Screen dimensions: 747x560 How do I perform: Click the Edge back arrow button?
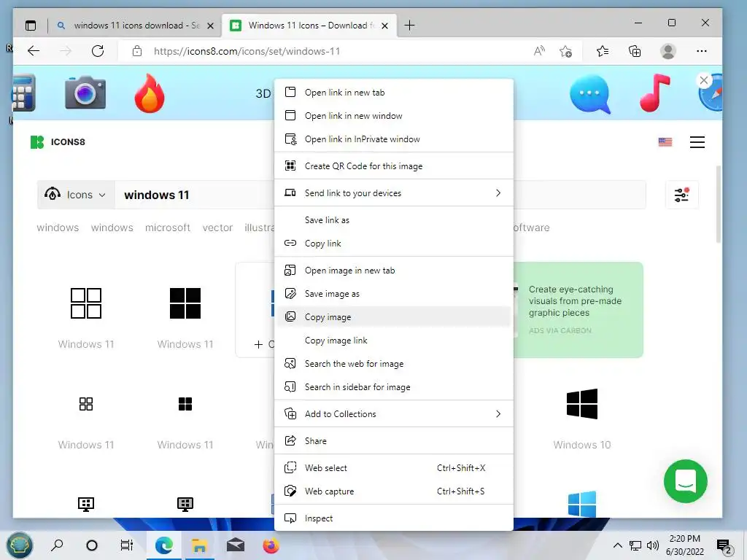point(34,51)
